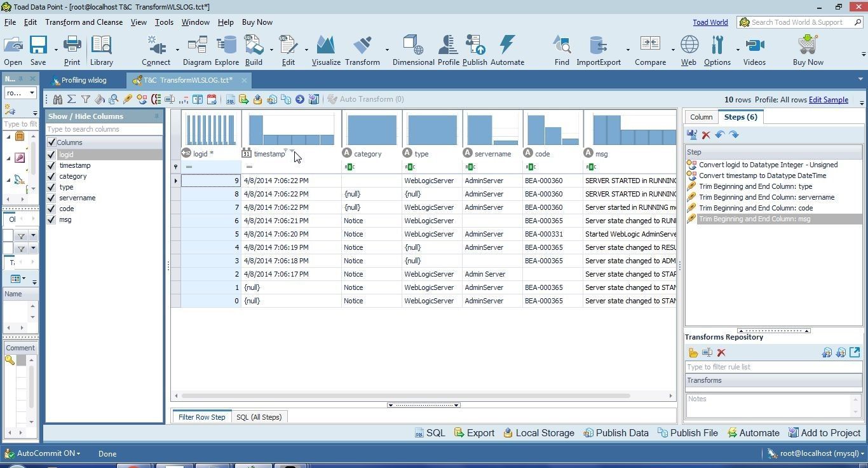Click the Build query icon
Viewport: 868px width, 468px height.
(x=254, y=50)
